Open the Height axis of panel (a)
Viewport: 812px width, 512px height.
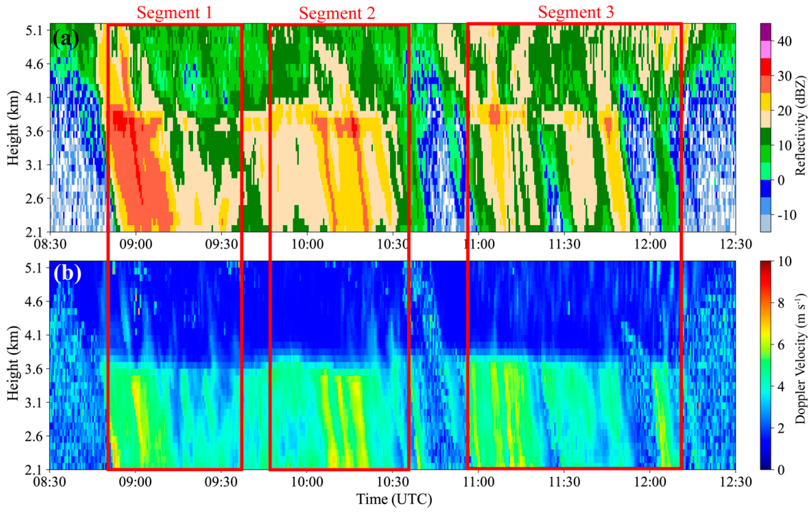point(14,128)
